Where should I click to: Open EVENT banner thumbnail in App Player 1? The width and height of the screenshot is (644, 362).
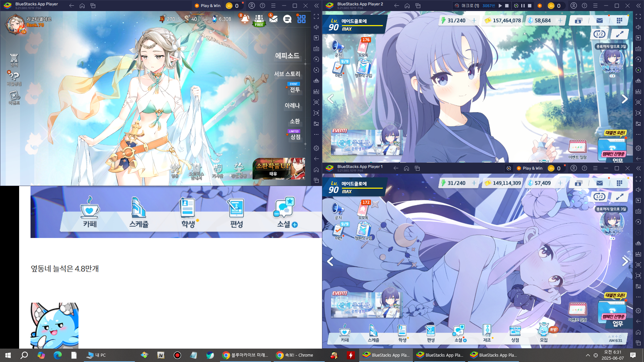pos(367,304)
